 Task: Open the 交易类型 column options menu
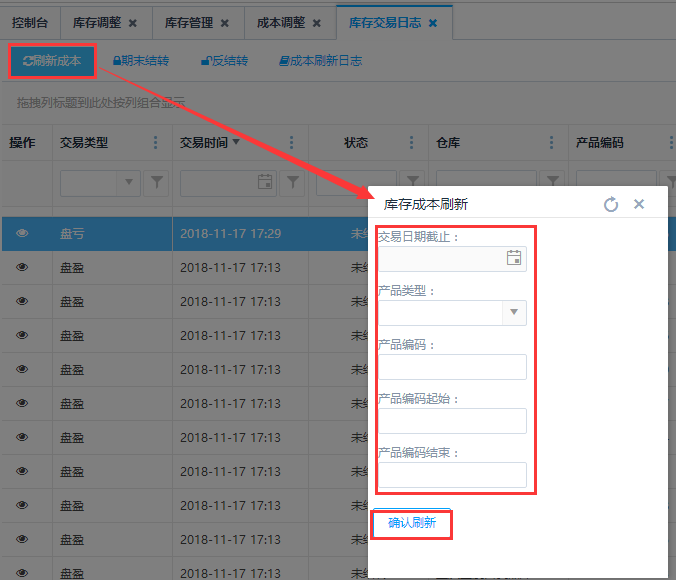155,143
